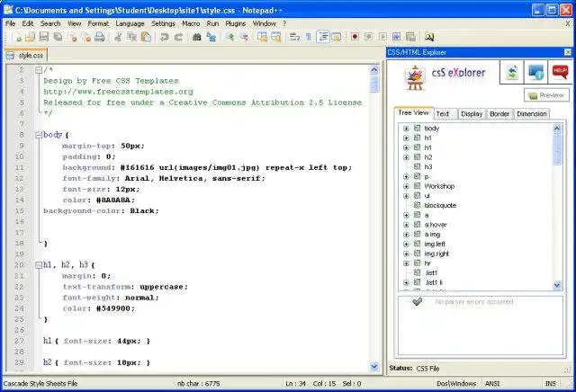Click the monitor info icon in CSS eXplorer

[536, 72]
